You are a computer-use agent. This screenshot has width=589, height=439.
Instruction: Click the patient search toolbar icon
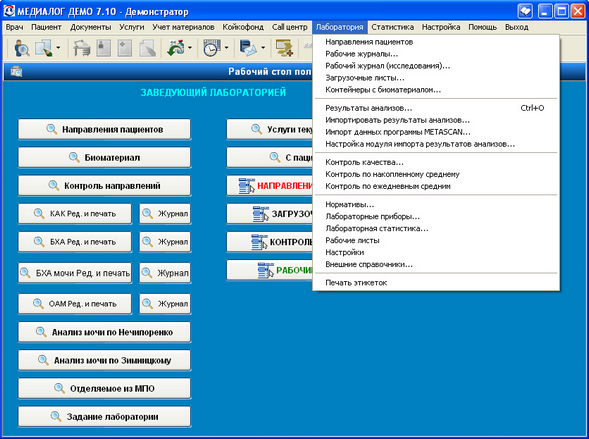pyautogui.click(x=21, y=48)
